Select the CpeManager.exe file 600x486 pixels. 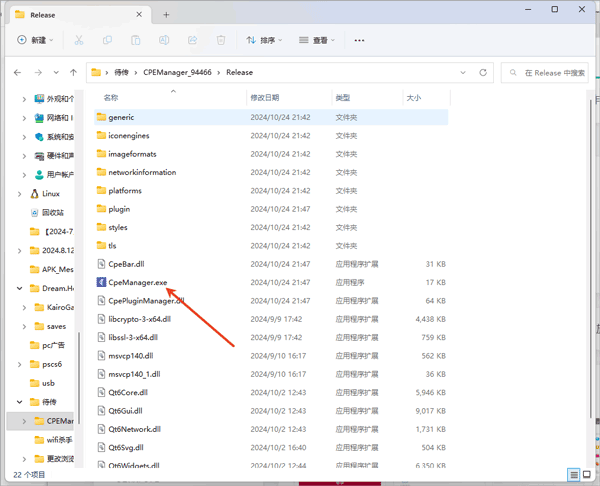(x=137, y=282)
